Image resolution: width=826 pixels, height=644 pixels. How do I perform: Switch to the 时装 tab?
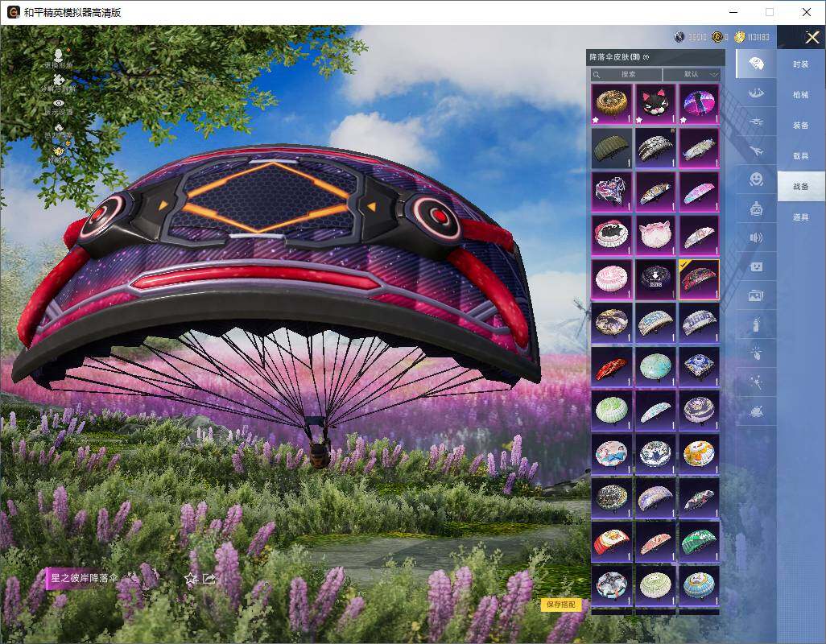pos(801,64)
